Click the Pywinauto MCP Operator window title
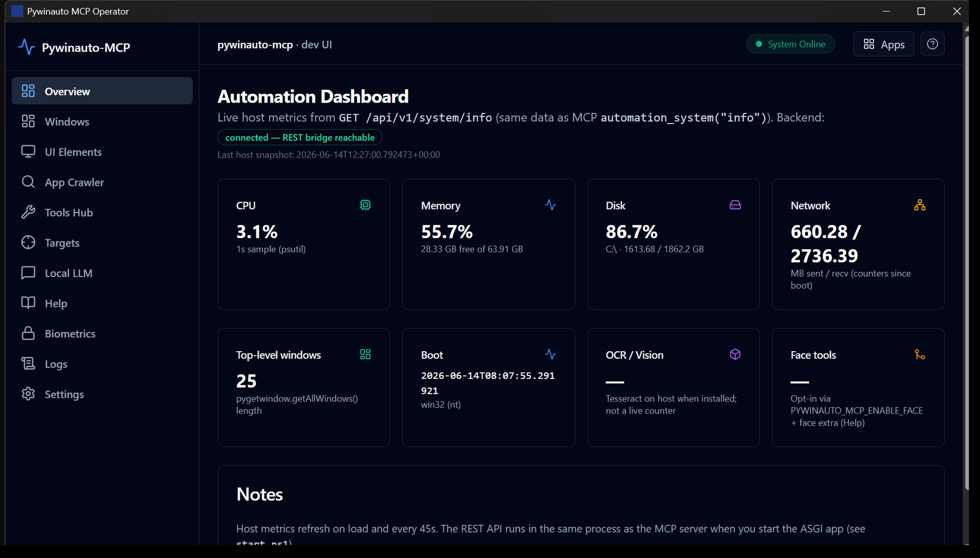Image resolution: width=980 pixels, height=558 pixels. (x=78, y=11)
